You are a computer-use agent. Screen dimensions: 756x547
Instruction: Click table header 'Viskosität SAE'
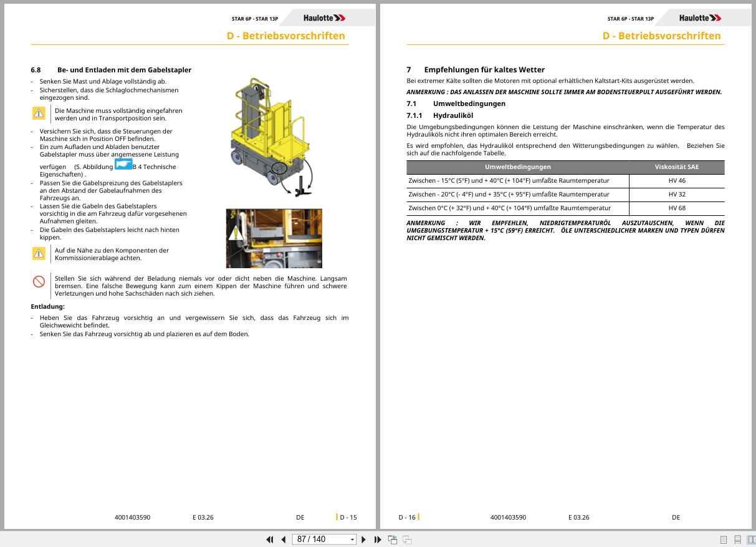[x=677, y=167]
